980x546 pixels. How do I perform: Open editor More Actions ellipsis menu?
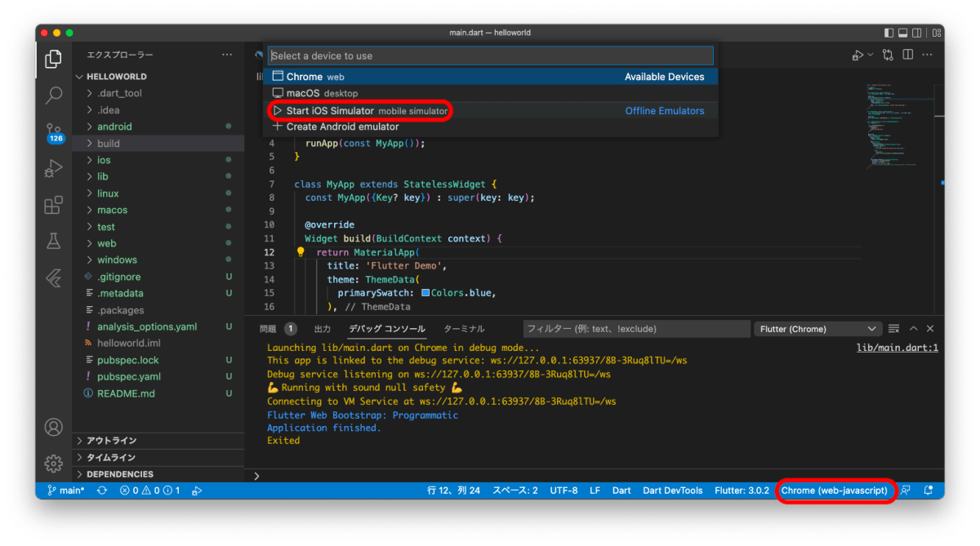click(929, 55)
